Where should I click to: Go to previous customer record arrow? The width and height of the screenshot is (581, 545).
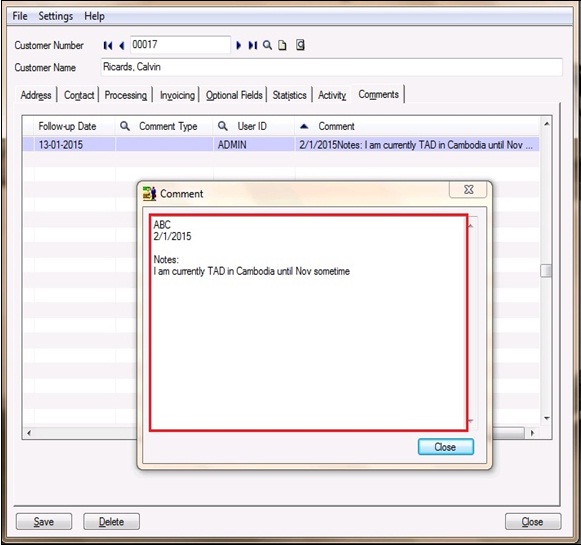point(122,46)
